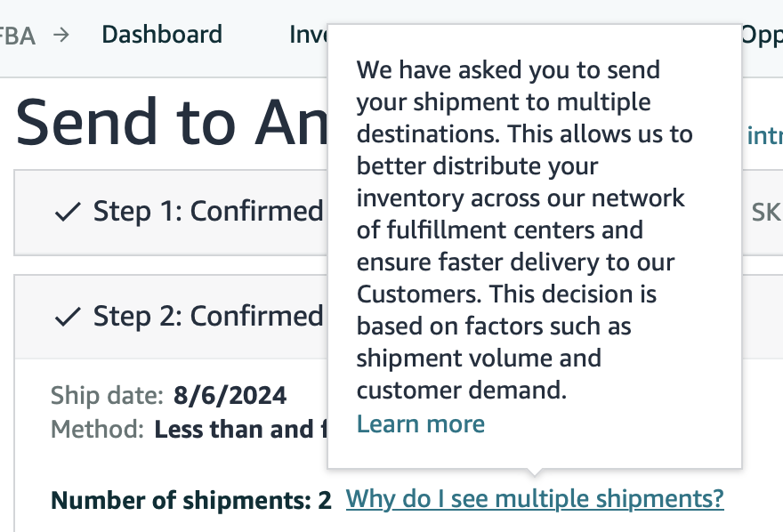Click the Step 1 checkmark icon
The image size is (783, 532).
point(68,212)
